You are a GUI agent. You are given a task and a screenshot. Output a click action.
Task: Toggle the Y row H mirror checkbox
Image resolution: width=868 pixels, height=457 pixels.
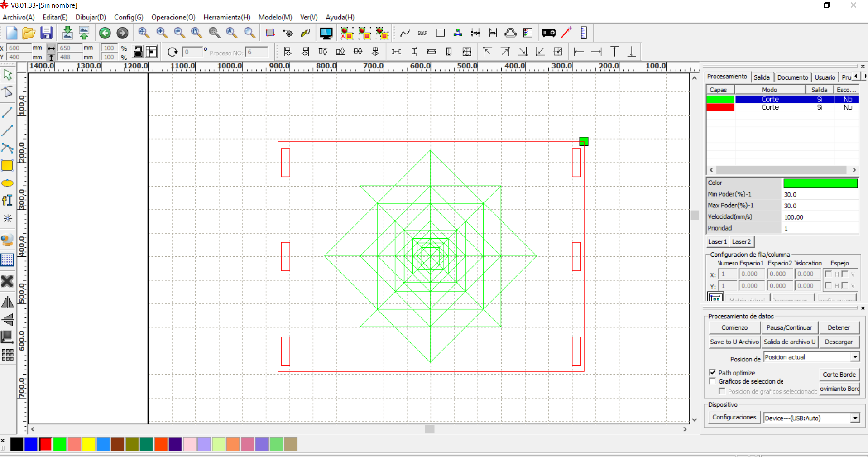point(828,285)
